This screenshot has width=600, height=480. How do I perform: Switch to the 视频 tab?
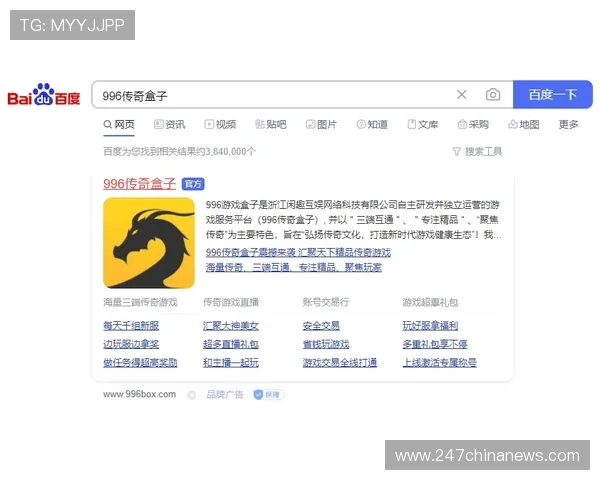[x=220, y=124]
